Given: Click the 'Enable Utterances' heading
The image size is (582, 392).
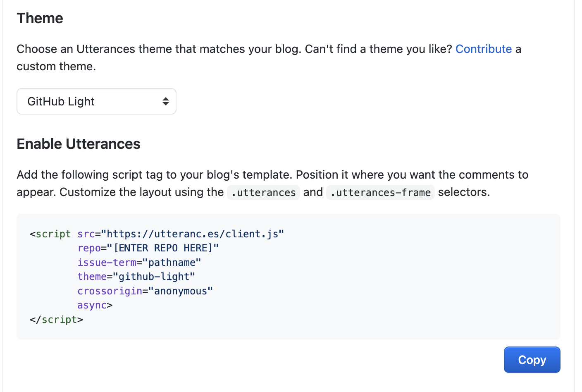Looking at the screenshot, I should (79, 144).
